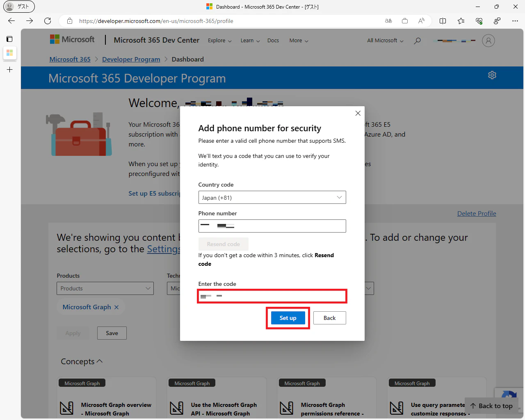
Task: Save the content selections
Action: pos(112,333)
